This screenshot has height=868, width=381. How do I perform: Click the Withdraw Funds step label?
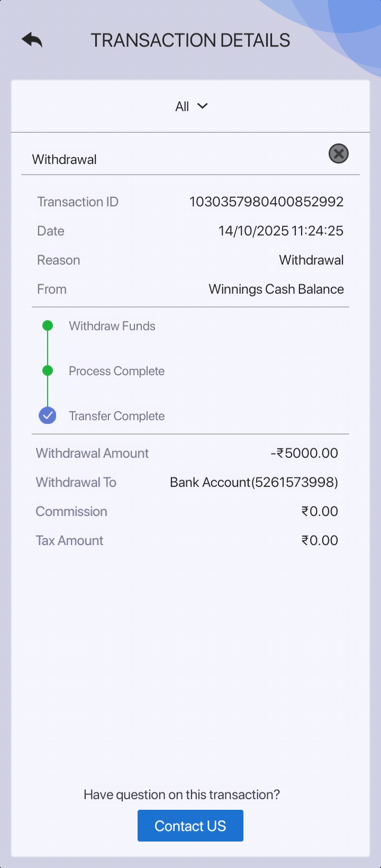coord(112,326)
